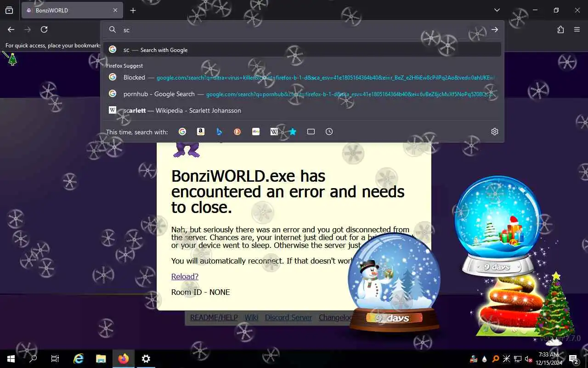Open network status in the system tray

(518, 359)
